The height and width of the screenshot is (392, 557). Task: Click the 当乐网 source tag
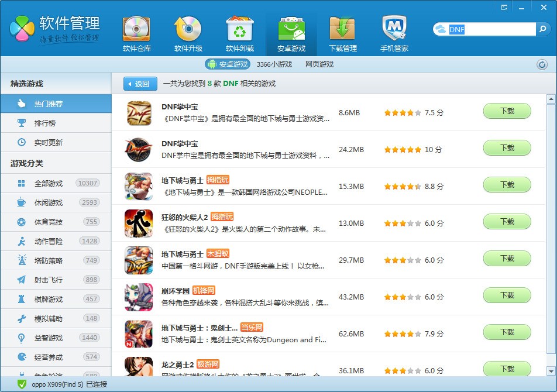[252, 328]
